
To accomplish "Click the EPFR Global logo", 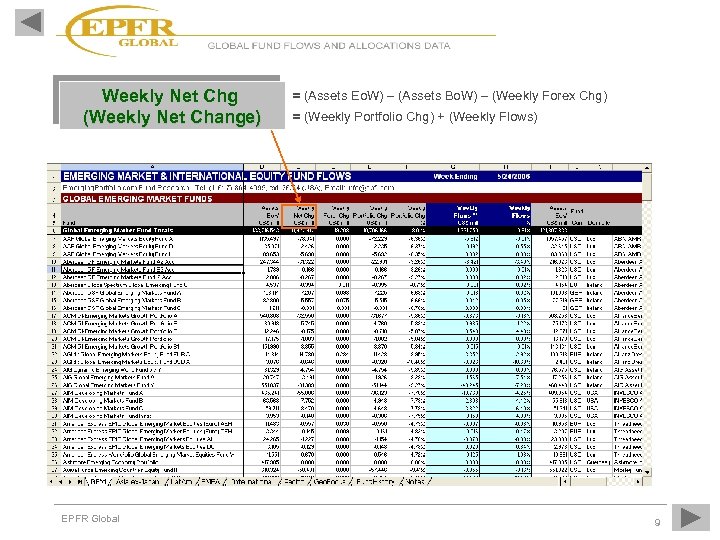I will coord(121,31).
